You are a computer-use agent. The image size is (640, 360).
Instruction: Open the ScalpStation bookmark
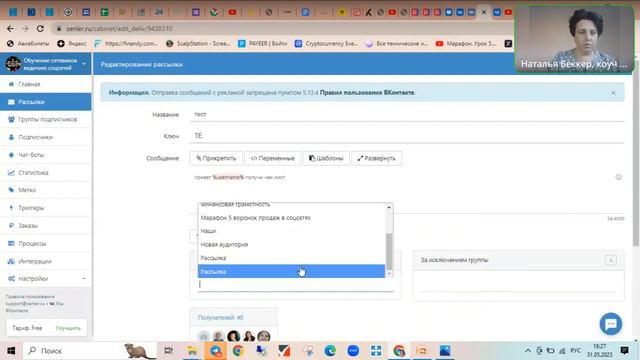[198, 43]
